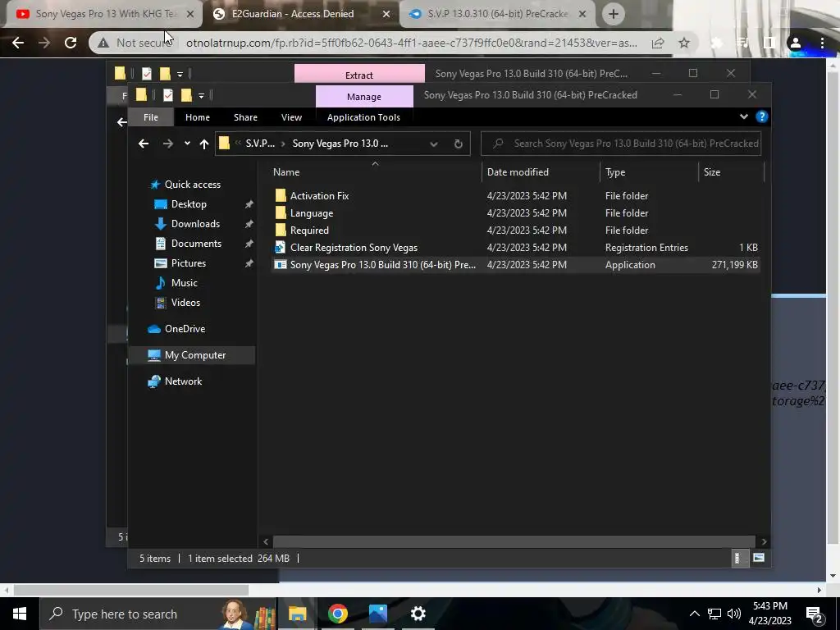The image size is (840, 630).
Task: Open address path history dropdown
Action: tap(434, 144)
